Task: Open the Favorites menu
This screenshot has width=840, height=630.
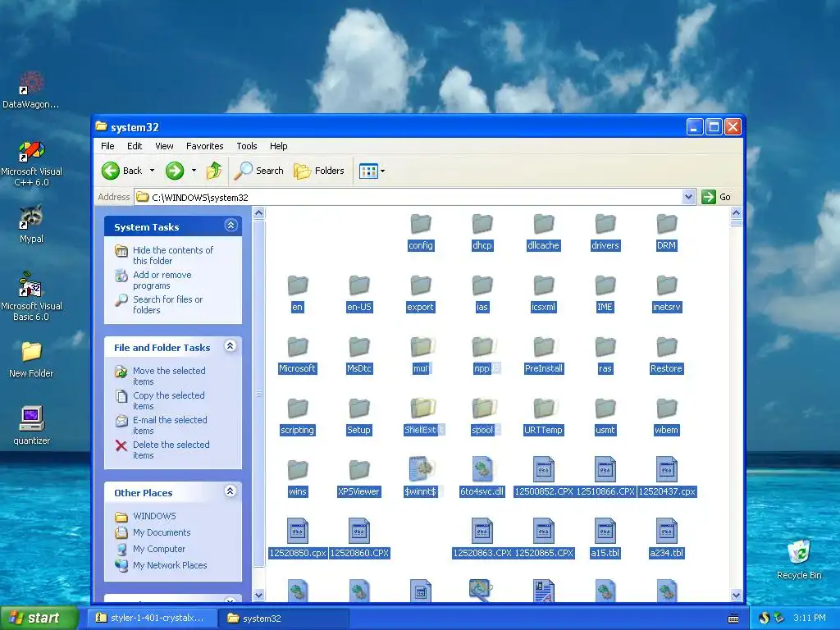Action: (x=204, y=146)
